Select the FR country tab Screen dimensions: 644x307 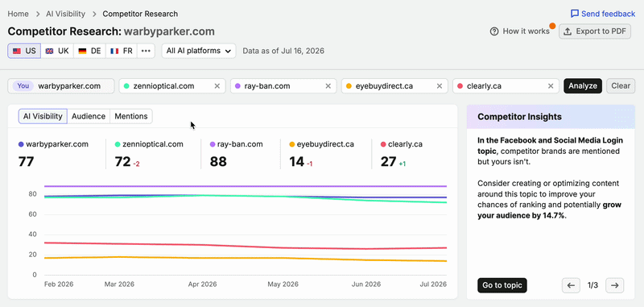point(122,51)
